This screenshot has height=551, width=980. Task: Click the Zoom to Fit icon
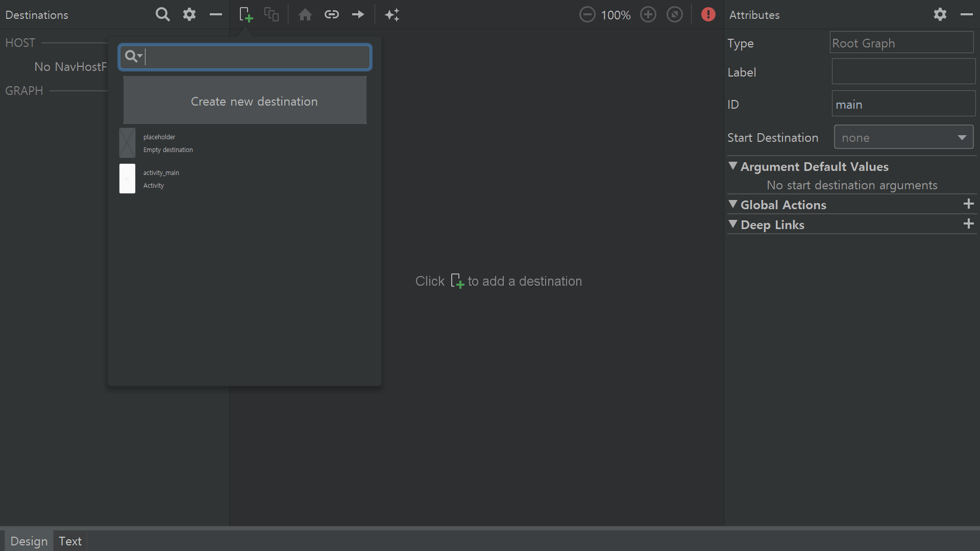tap(675, 15)
